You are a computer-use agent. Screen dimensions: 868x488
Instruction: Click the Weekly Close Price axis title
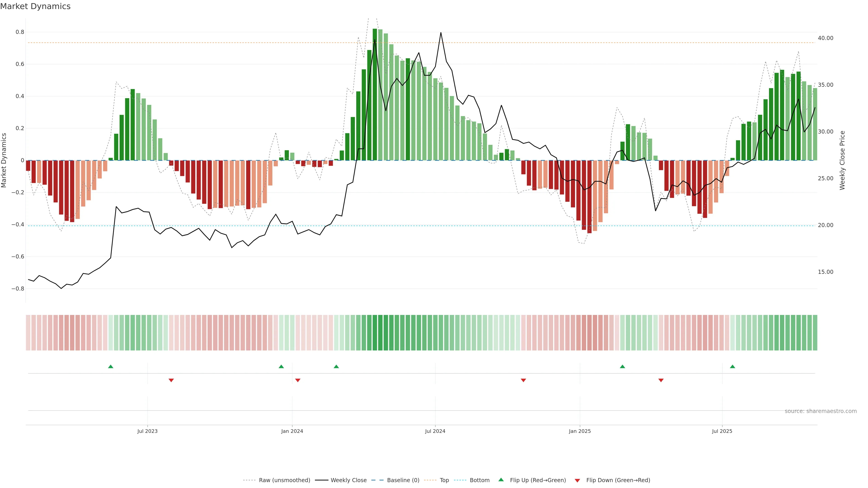click(842, 160)
